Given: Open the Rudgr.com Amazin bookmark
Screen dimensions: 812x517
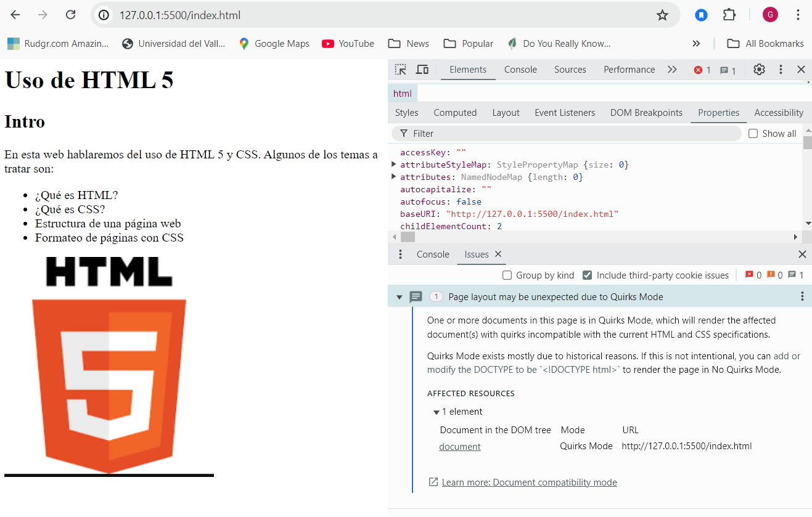Looking at the screenshot, I should click(x=58, y=43).
